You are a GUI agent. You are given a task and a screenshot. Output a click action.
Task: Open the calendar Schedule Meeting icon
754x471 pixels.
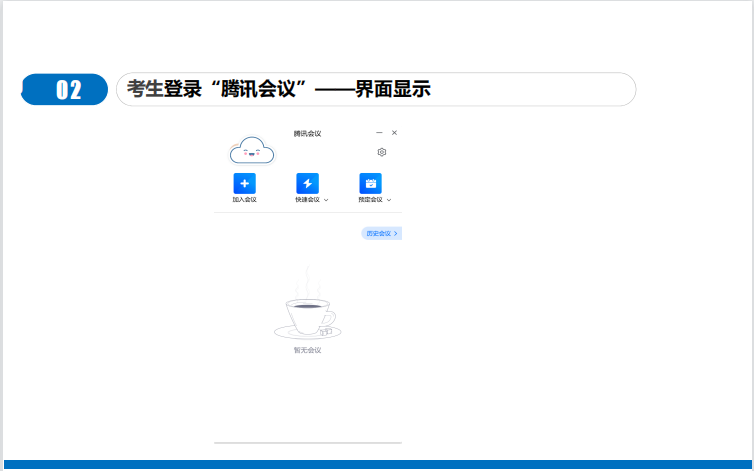click(370, 183)
